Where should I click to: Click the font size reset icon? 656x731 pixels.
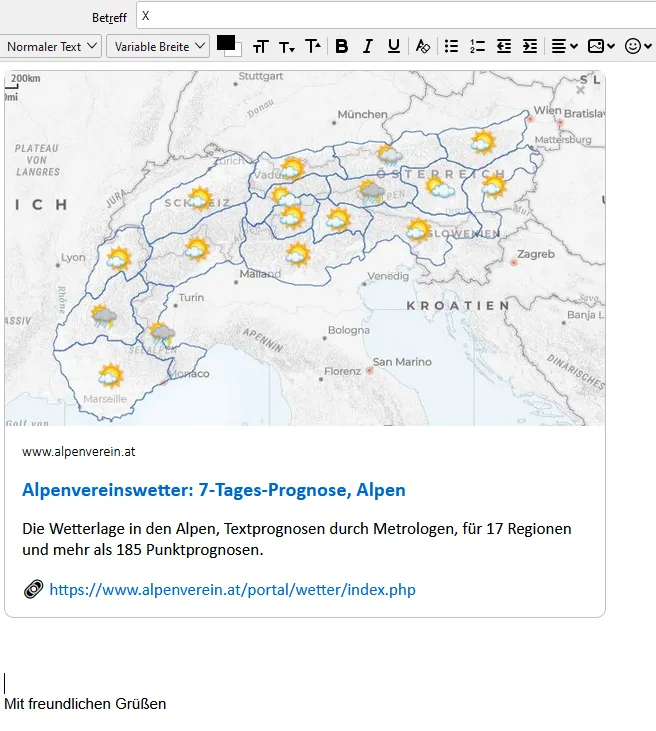click(261, 46)
